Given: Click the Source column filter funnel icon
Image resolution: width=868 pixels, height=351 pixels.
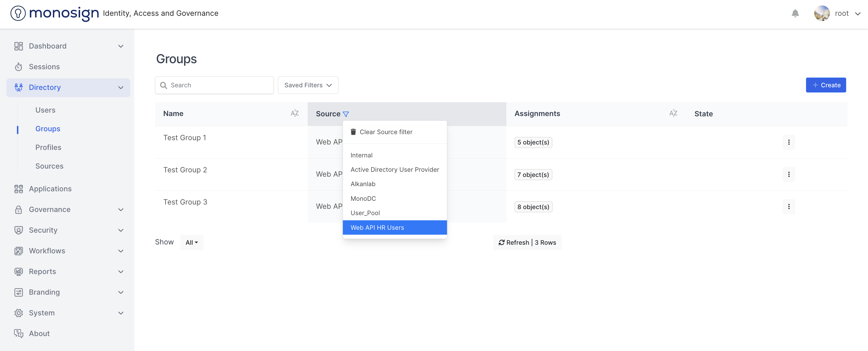Looking at the screenshot, I should point(346,114).
